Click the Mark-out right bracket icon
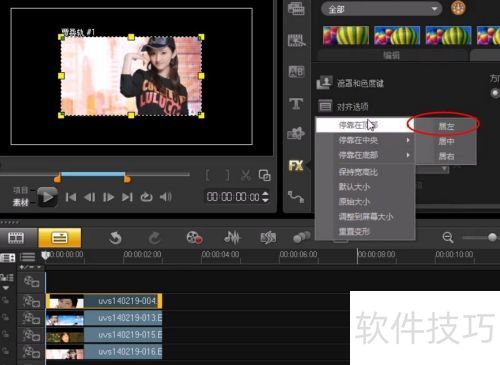The height and width of the screenshot is (365, 500). (227, 175)
